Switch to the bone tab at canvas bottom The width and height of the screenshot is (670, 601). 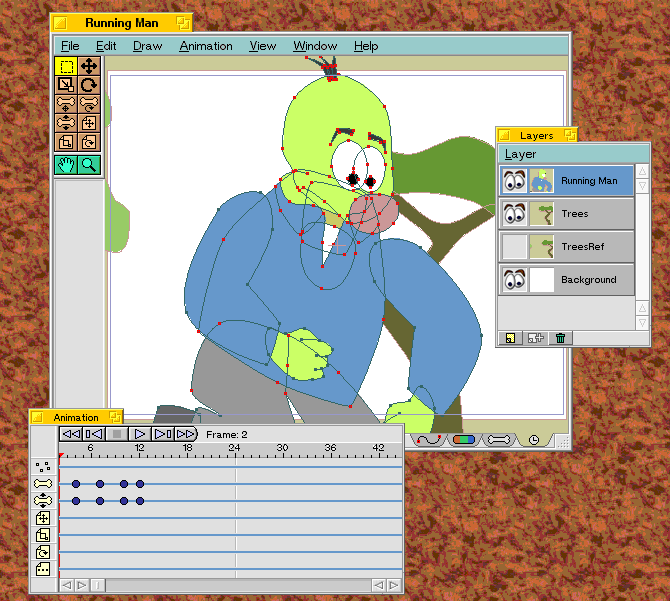499,439
